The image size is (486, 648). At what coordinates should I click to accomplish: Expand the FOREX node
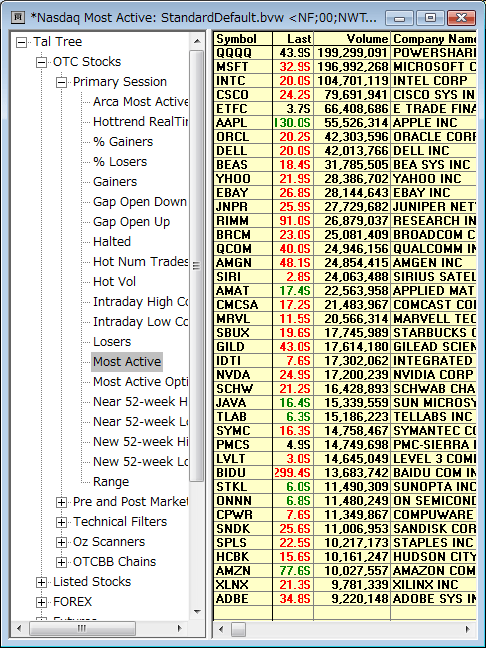(x=41, y=602)
